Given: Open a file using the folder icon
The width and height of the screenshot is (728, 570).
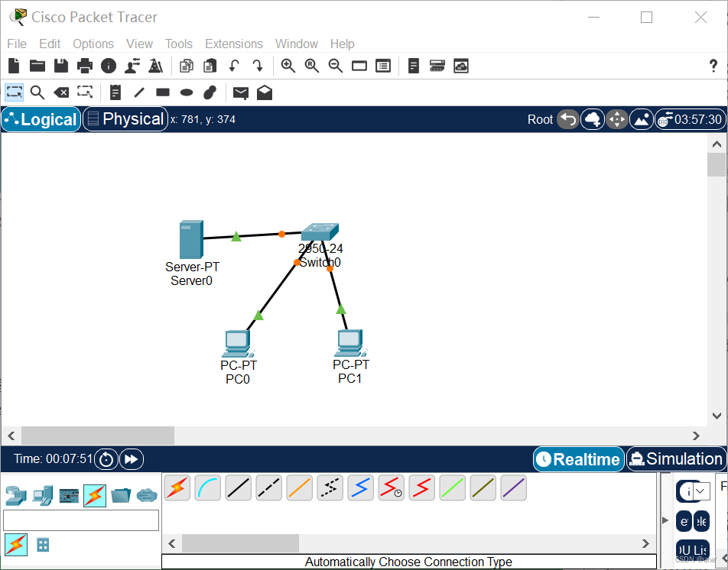Looking at the screenshot, I should click(37, 66).
